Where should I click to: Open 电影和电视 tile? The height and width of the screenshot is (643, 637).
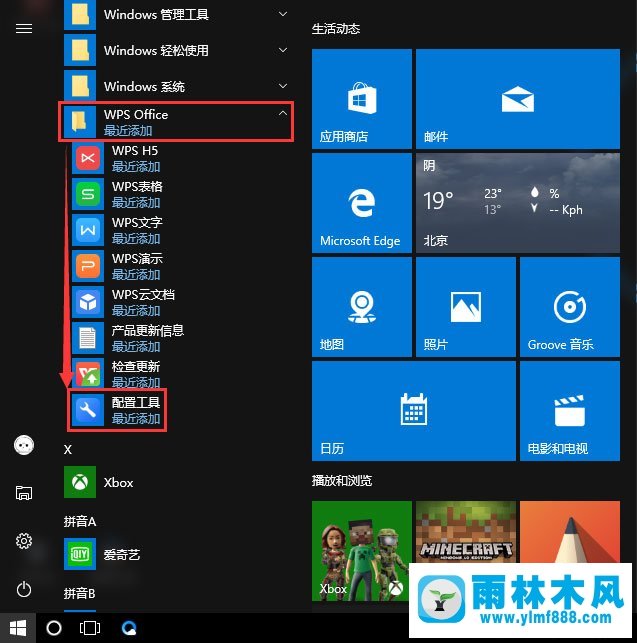[x=570, y=411]
